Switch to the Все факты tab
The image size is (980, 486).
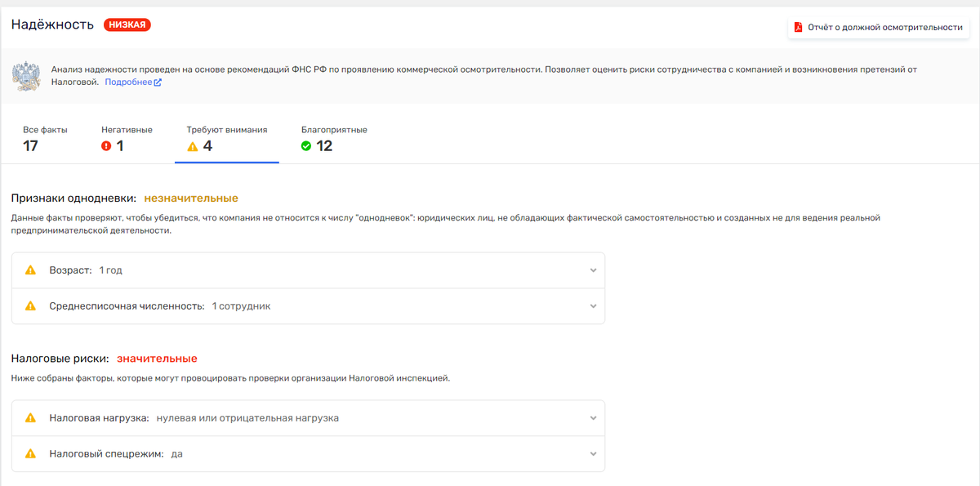click(x=45, y=139)
